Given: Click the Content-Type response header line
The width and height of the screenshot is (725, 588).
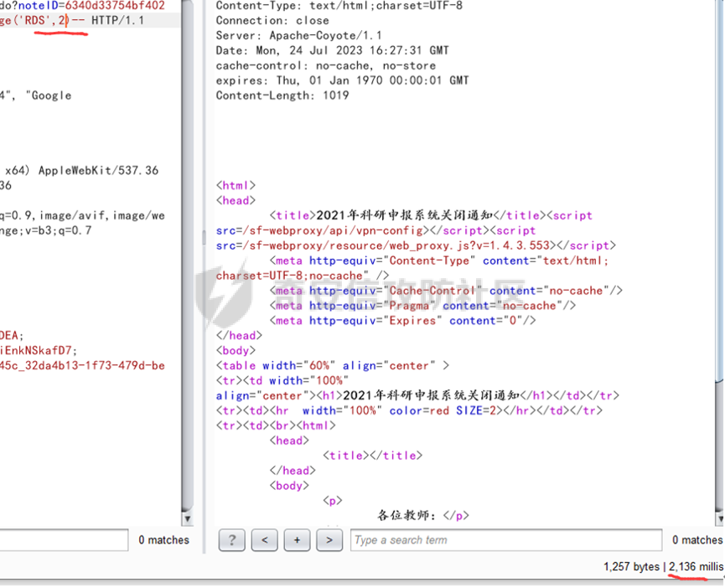Looking at the screenshot, I should pyautogui.click(x=339, y=6).
